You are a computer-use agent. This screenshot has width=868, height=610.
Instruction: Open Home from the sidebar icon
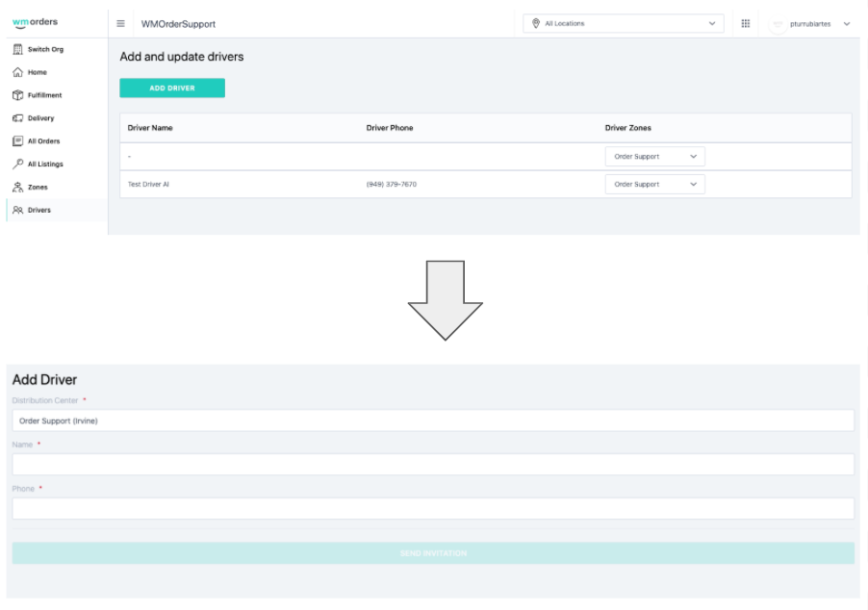(x=16, y=71)
